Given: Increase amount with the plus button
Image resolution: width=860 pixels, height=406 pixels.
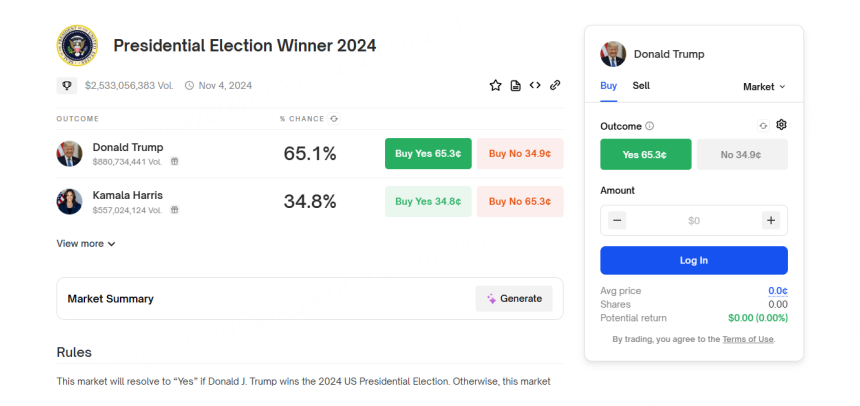Looking at the screenshot, I should point(771,220).
